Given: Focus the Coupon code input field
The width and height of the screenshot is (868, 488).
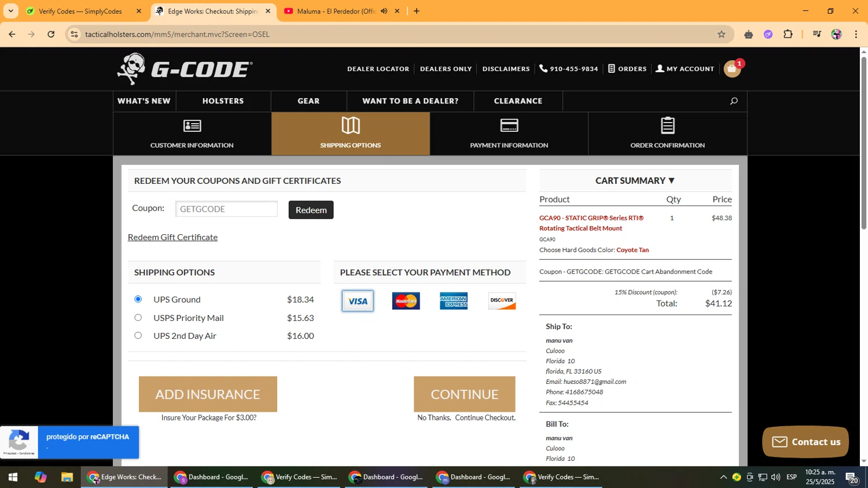Looking at the screenshot, I should pos(226,209).
